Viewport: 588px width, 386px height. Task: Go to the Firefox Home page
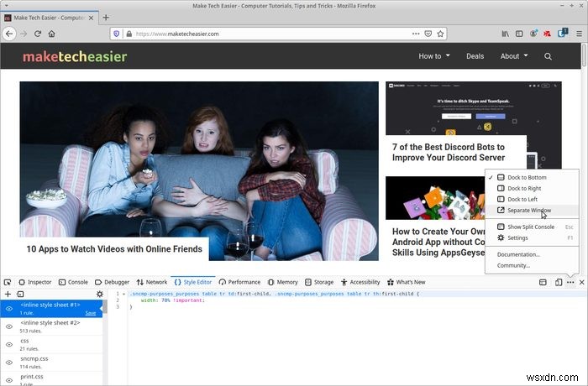tap(52, 34)
